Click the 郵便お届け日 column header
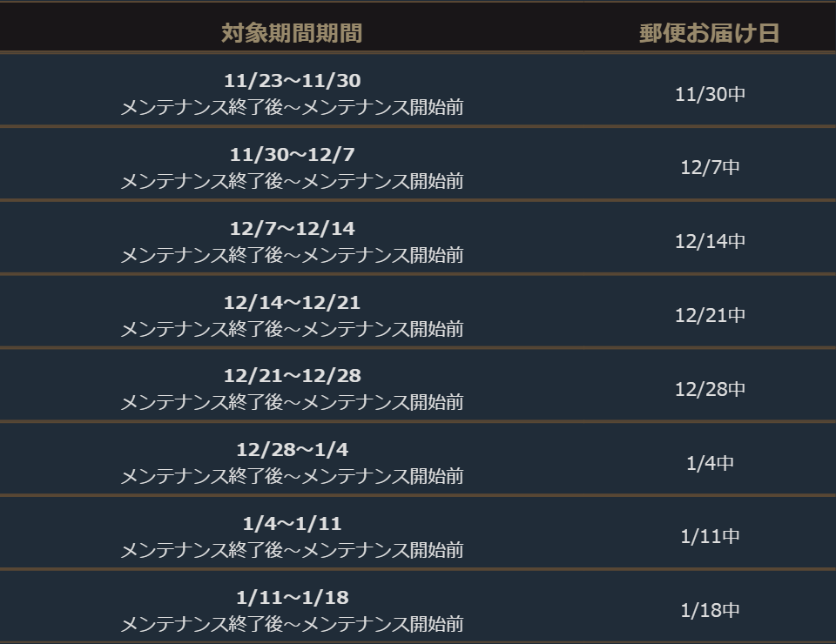This screenshot has height=644, width=836. click(x=709, y=33)
